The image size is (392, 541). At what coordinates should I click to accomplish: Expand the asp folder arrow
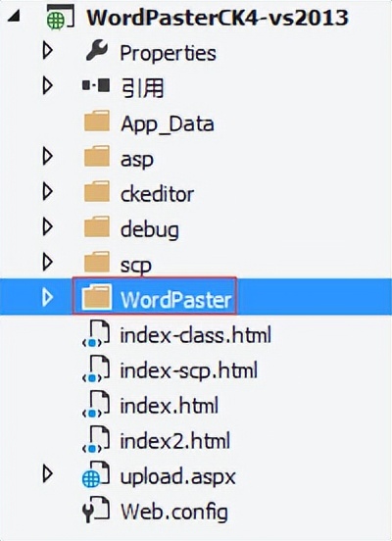[48, 156]
